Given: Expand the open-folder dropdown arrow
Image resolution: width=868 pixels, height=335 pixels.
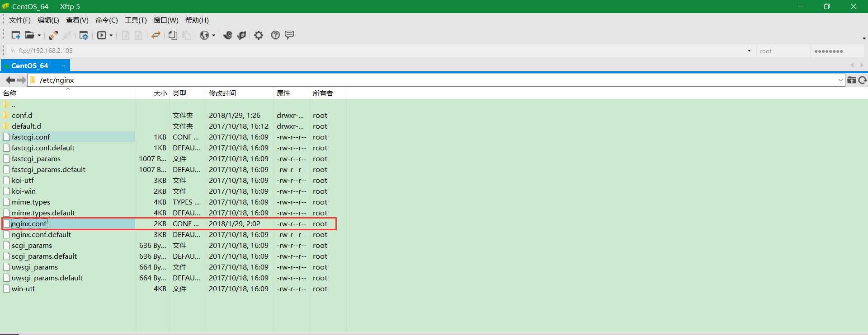Looking at the screenshot, I should tap(39, 35).
